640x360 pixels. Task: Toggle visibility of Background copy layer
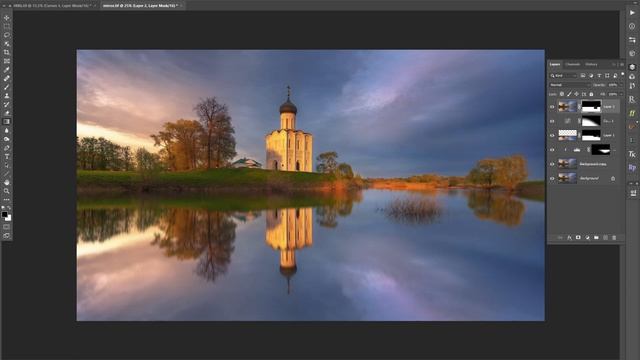point(552,164)
